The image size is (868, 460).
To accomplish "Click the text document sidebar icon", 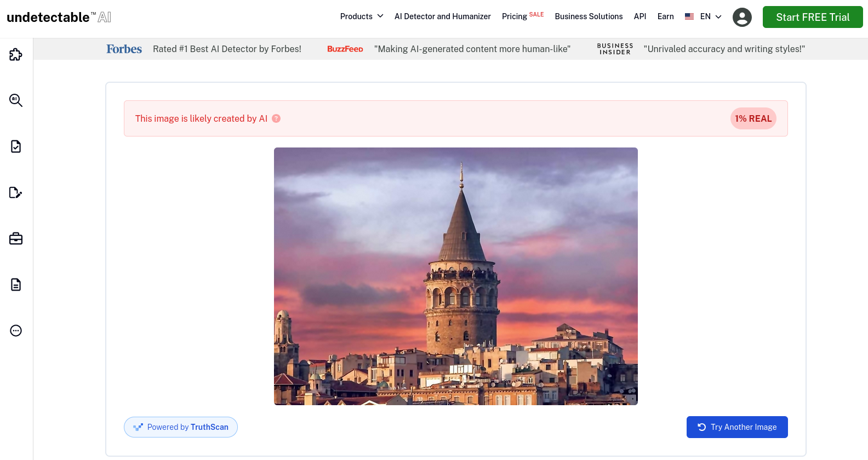I will [x=16, y=285].
